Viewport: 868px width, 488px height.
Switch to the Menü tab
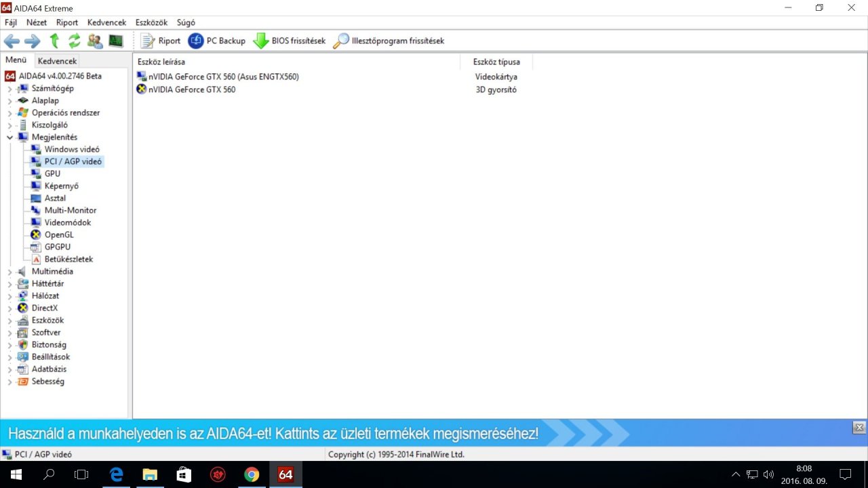click(x=16, y=60)
